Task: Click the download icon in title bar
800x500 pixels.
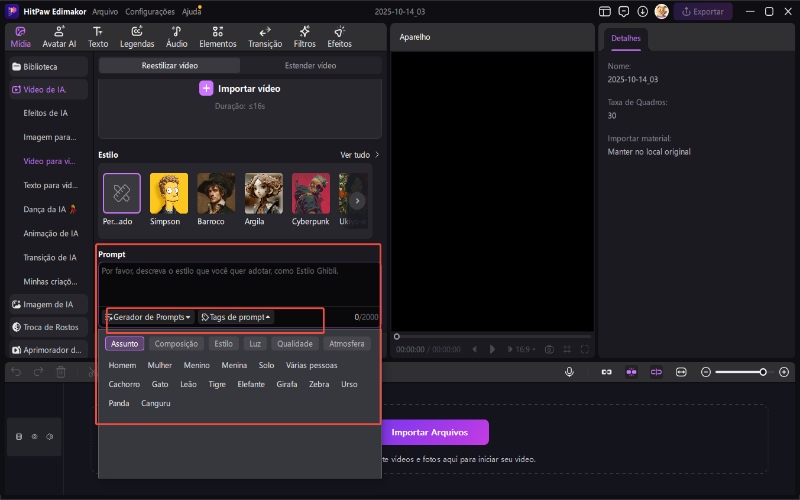Action: pyautogui.click(x=642, y=11)
